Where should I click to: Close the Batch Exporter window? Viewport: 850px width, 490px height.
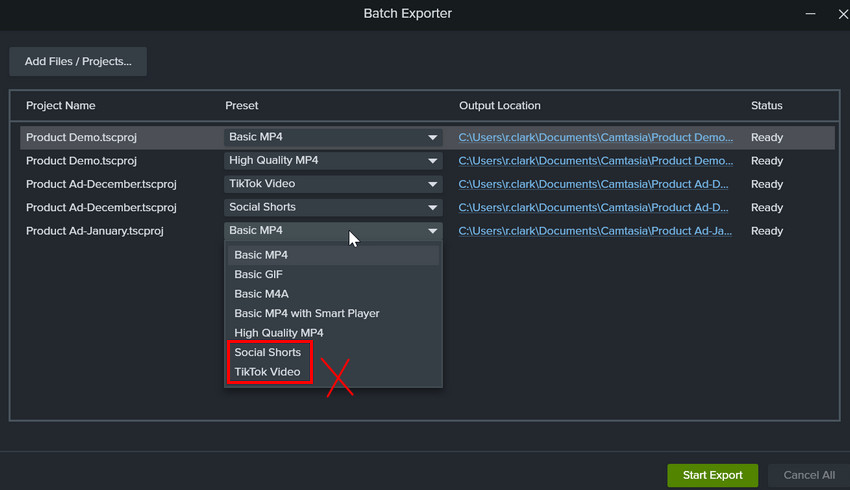click(843, 14)
